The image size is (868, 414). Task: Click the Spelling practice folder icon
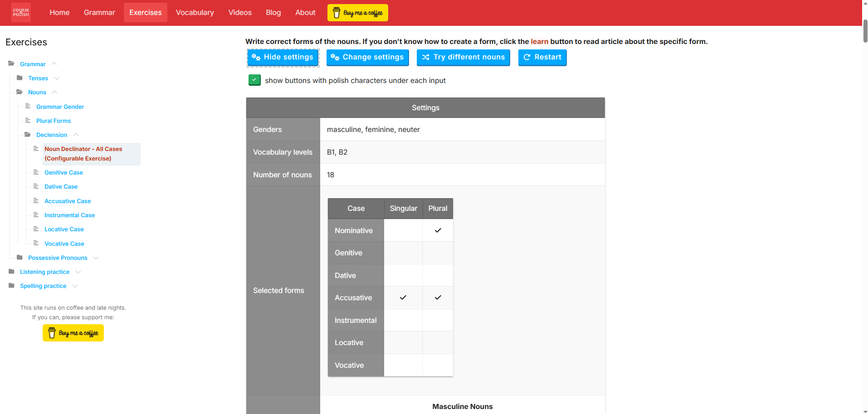11,286
